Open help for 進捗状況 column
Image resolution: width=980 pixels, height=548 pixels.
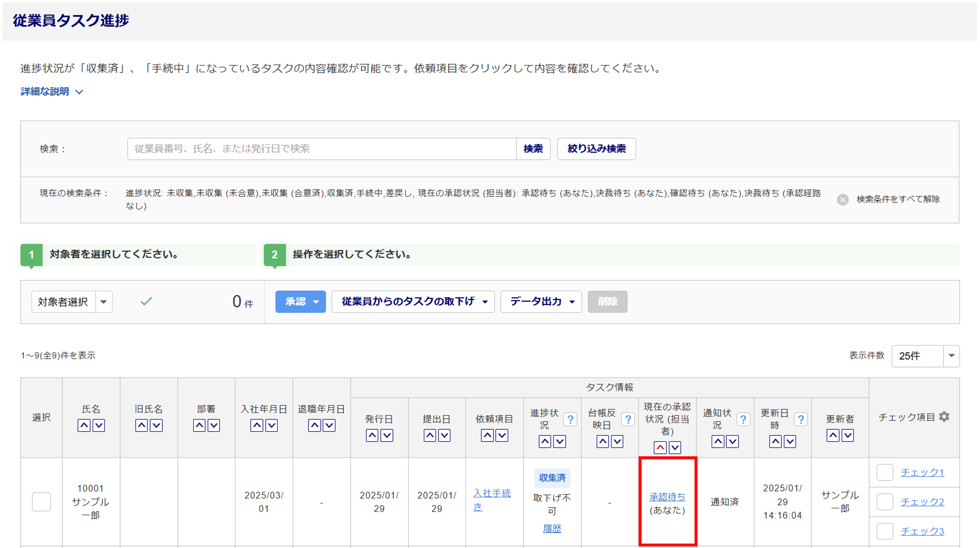570,420
